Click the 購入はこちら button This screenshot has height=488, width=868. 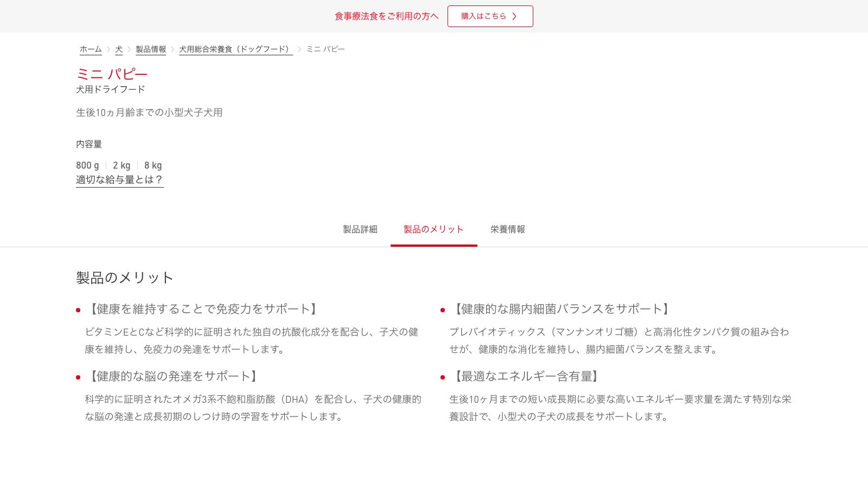pyautogui.click(x=490, y=16)
